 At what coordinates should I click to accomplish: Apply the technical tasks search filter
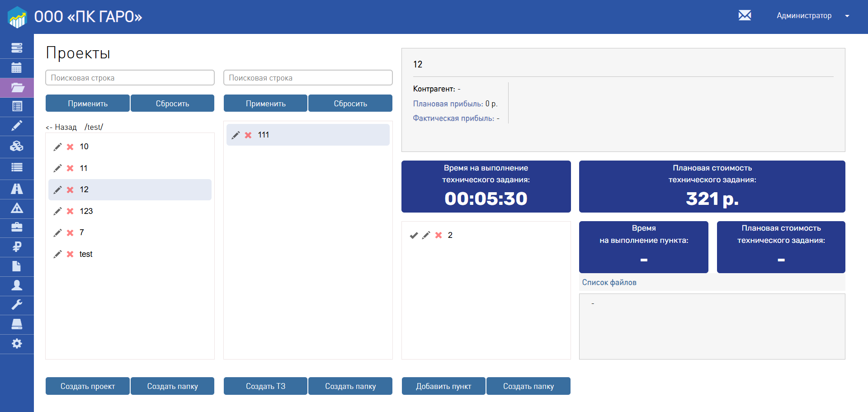[x=265, y=103]
